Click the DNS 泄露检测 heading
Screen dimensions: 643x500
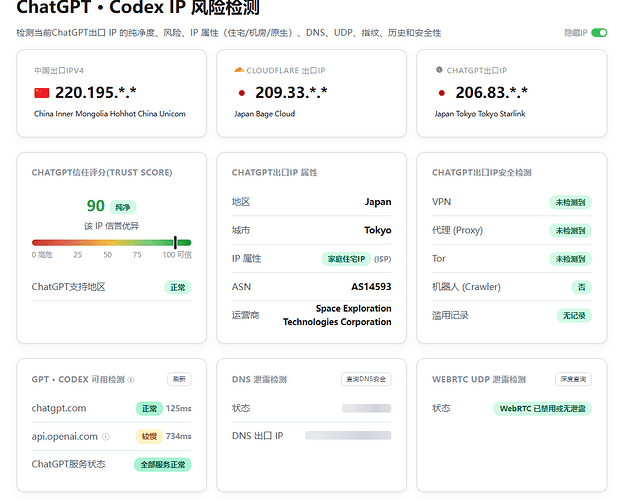(259, 379)
